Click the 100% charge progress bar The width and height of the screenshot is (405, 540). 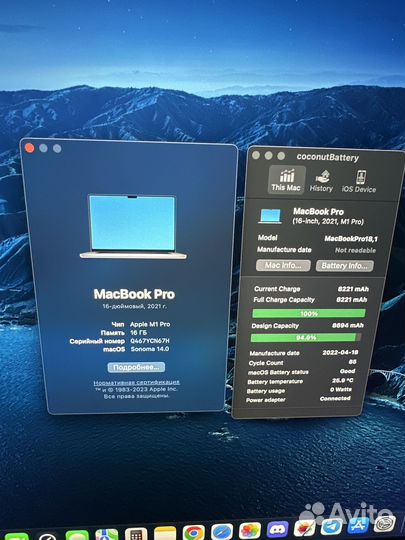click(309, 313)
